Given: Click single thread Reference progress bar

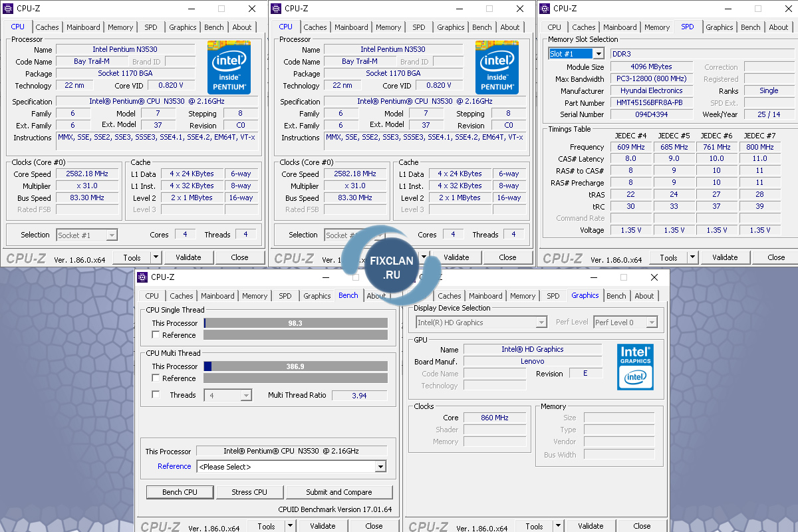Looking at the screenshot, I should click(295, 335).
